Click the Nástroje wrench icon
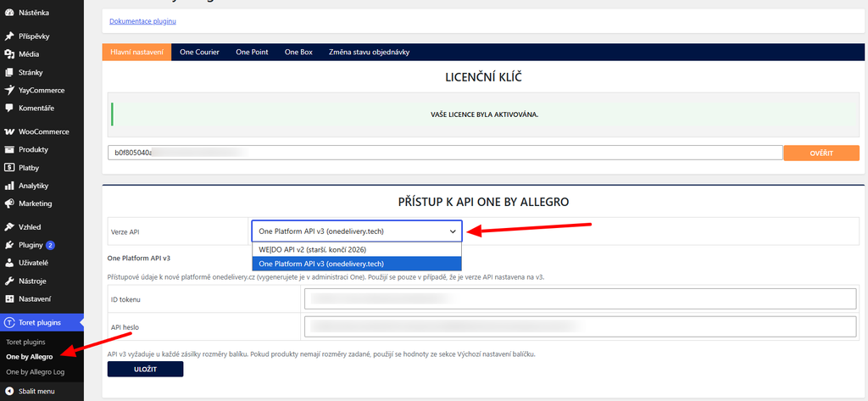868x401 pixels. pyautogui.click(x=8, y=281)
